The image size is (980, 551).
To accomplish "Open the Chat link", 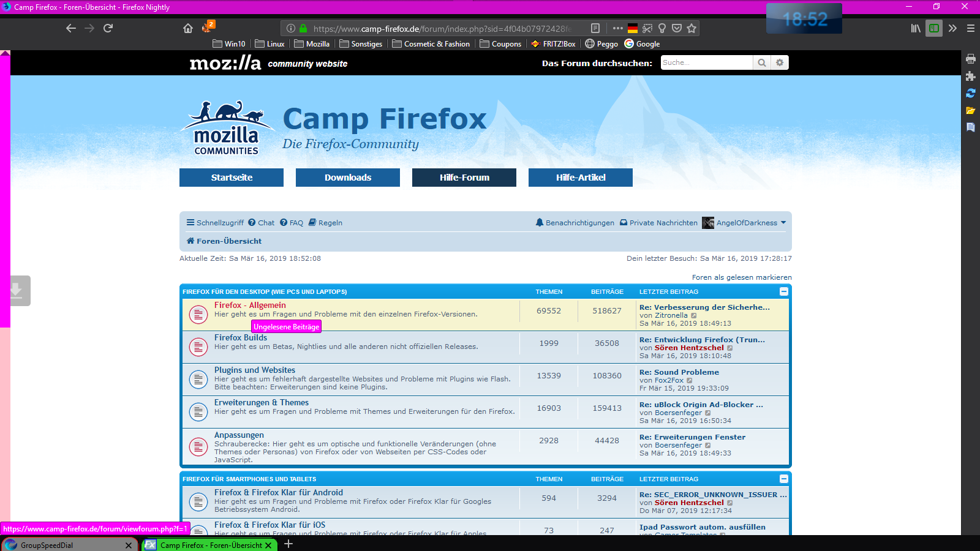I will pyautogui.click(x=261, y=223).
